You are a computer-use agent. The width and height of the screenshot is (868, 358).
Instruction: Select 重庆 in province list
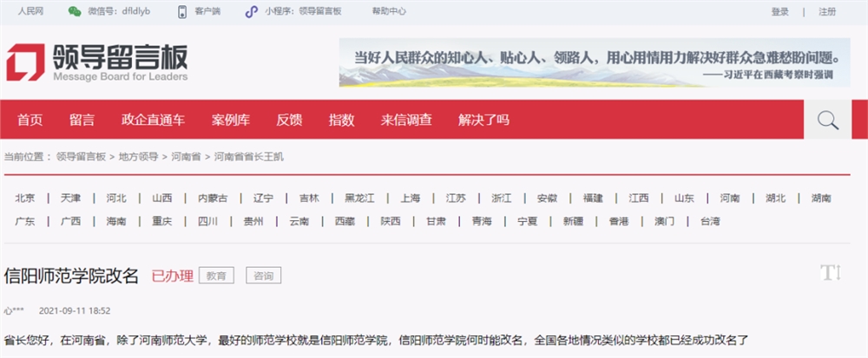[x=162, y=222]
